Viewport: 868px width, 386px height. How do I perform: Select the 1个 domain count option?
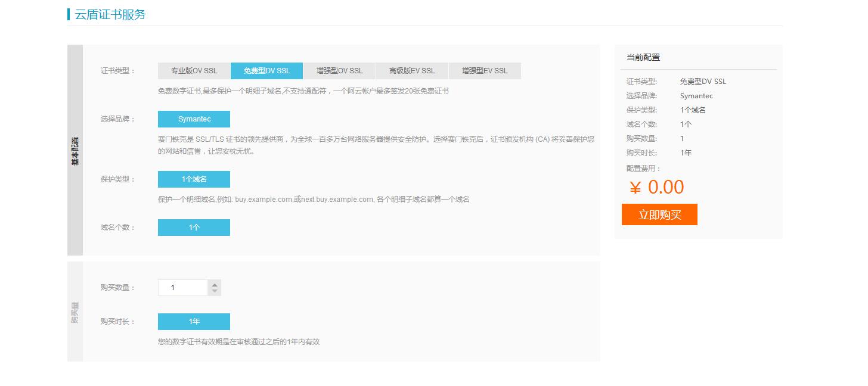pyautogui.click(x=194, y=228)
